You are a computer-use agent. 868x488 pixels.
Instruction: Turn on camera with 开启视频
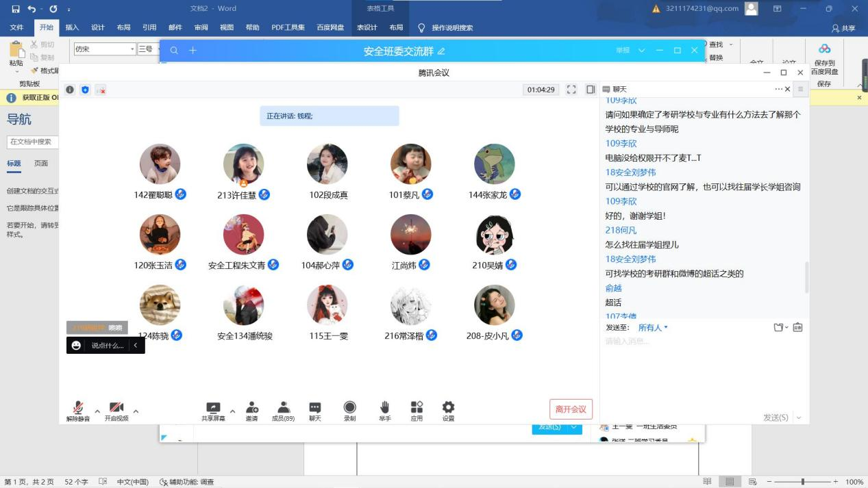point(116,409)
